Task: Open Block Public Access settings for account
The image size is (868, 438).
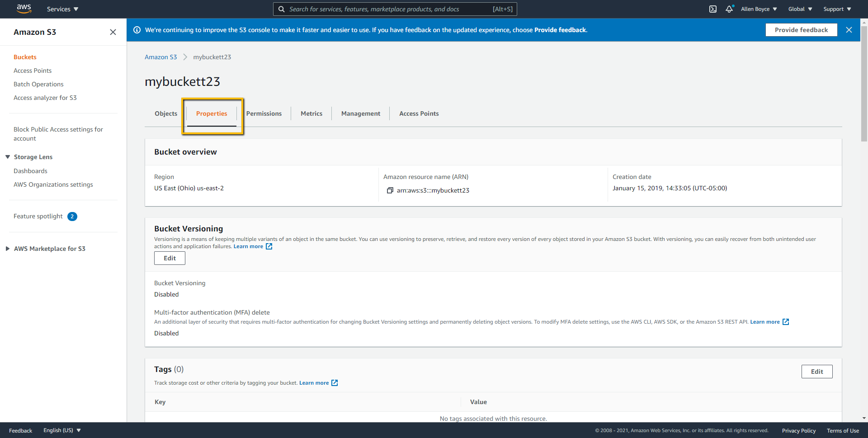Action: (58, 134)
